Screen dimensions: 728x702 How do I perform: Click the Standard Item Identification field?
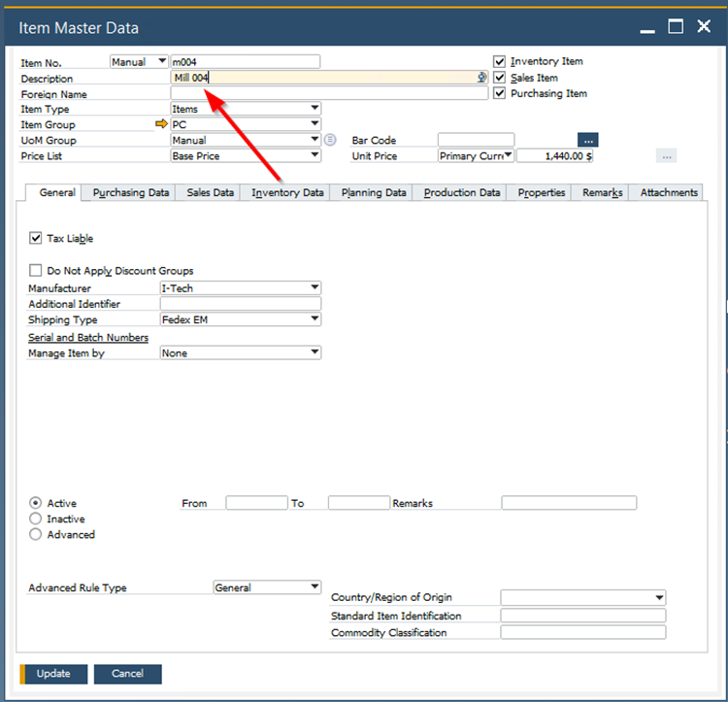pos(582,616)
